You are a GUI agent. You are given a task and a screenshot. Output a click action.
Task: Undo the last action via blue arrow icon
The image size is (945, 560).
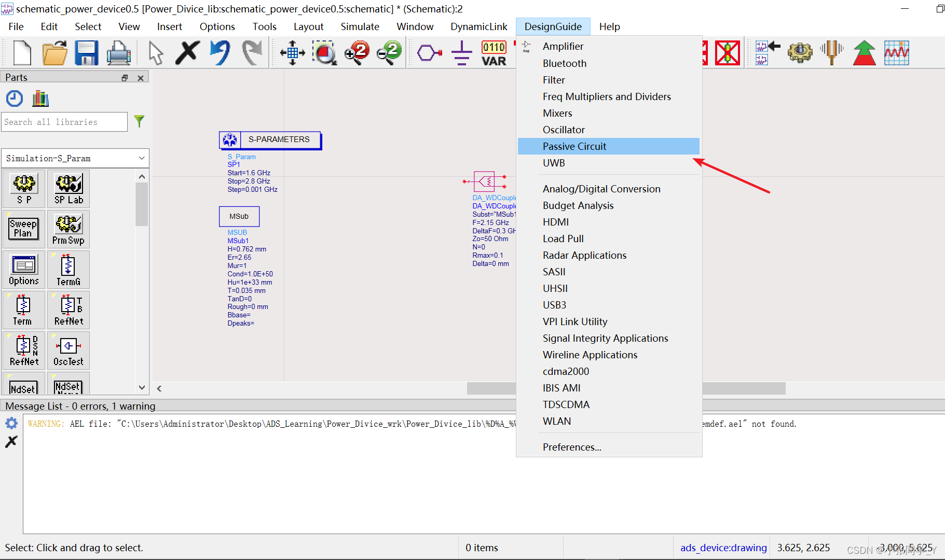click(x=220, y=53)
